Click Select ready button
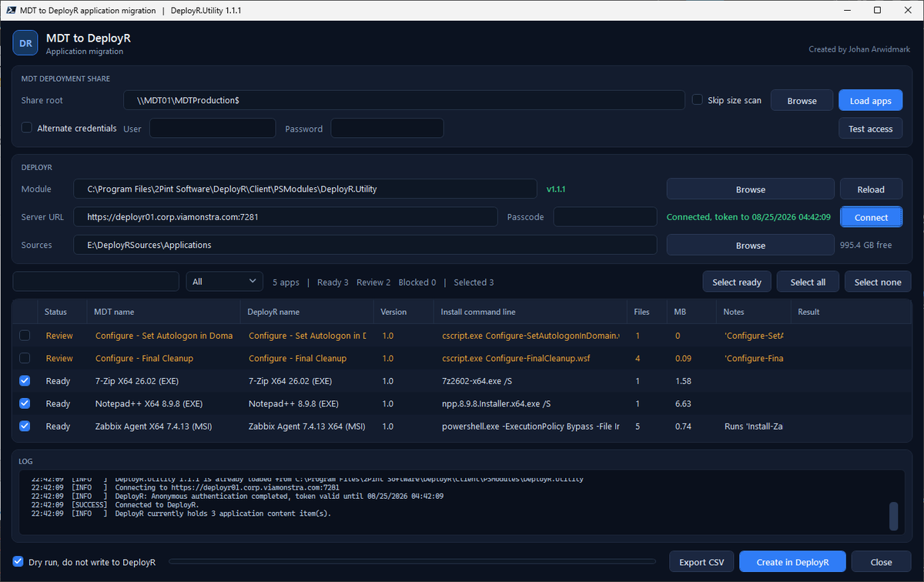This screenshot has height=582, width=924. [737, 282]
